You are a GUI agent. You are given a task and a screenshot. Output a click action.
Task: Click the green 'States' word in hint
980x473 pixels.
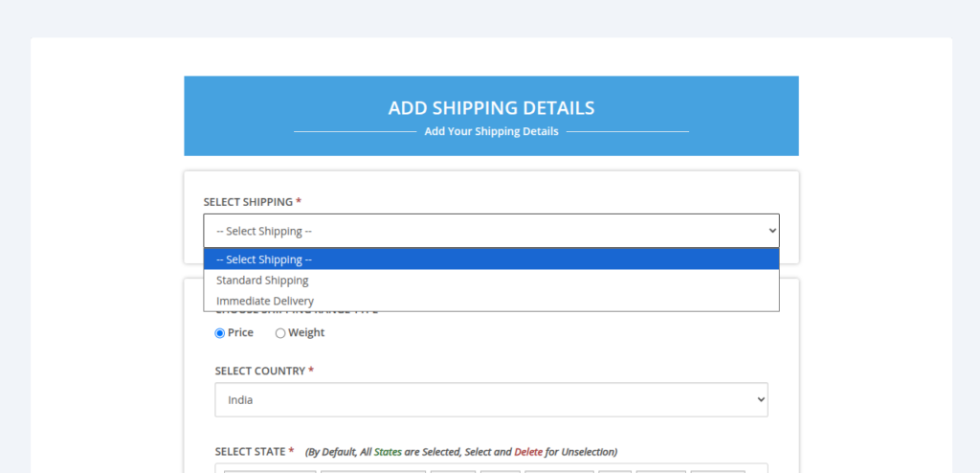(388, 452)
